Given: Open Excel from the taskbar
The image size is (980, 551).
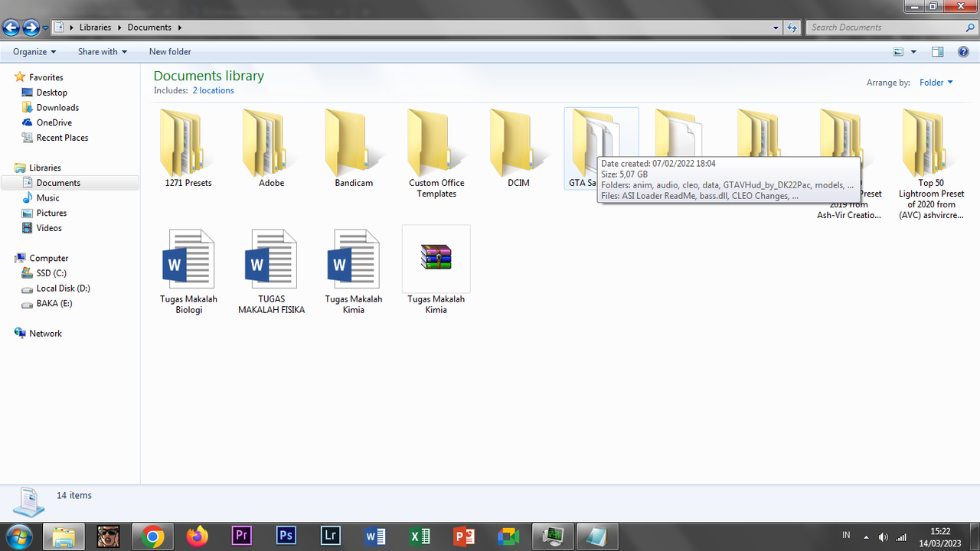Looking at the screenshot, I should (x=420, y=537).
